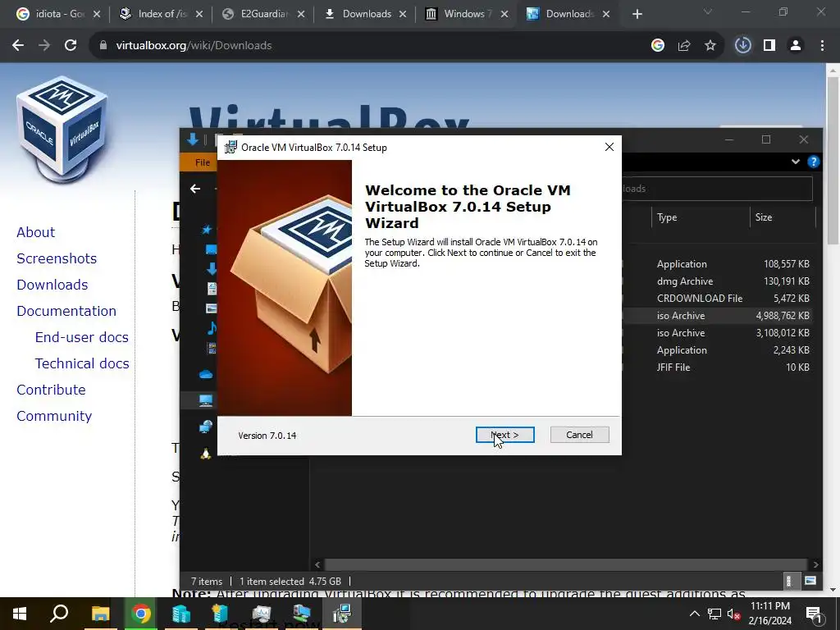Select the JFIF File row
Image resolution: width=840 pixels, height=630 pixels.
718,367
